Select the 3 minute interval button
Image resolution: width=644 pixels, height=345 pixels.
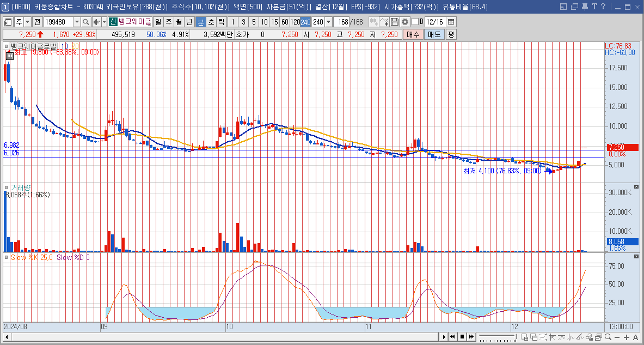pos(243,22)
